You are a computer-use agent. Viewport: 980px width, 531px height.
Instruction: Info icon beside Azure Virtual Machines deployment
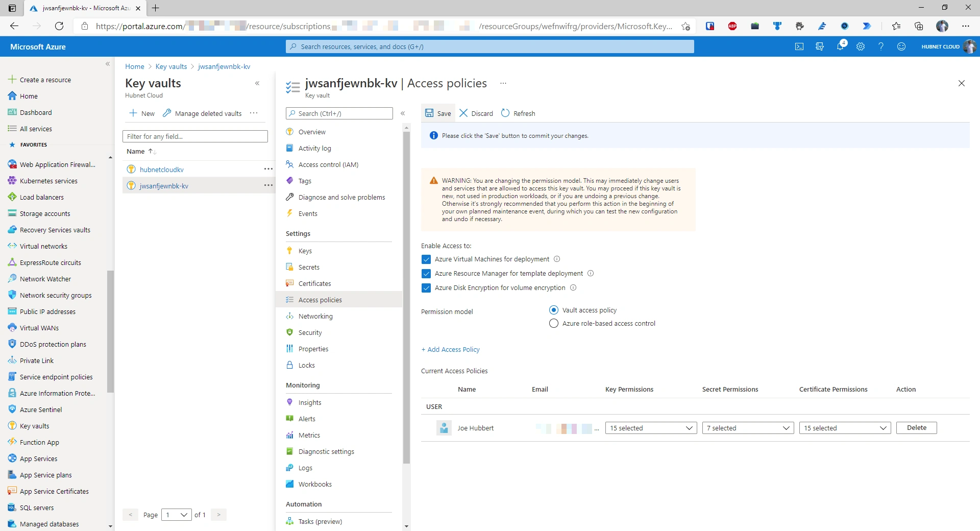click(557, 259)
